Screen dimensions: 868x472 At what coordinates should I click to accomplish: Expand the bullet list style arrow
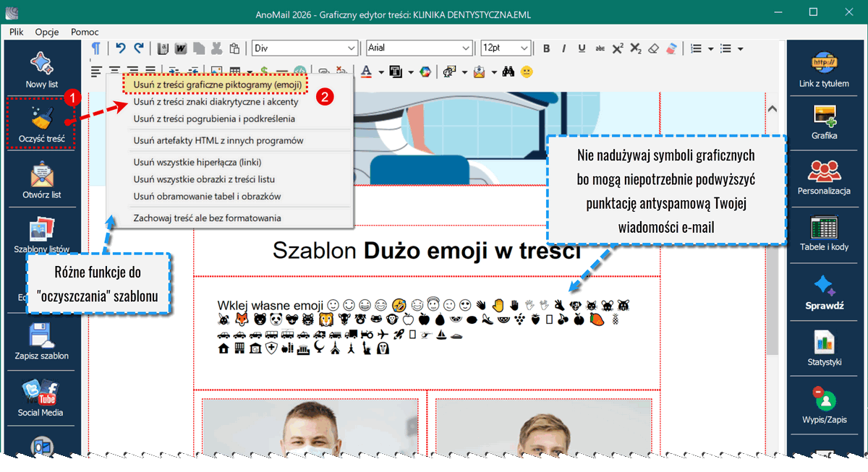tap(741, 48)
